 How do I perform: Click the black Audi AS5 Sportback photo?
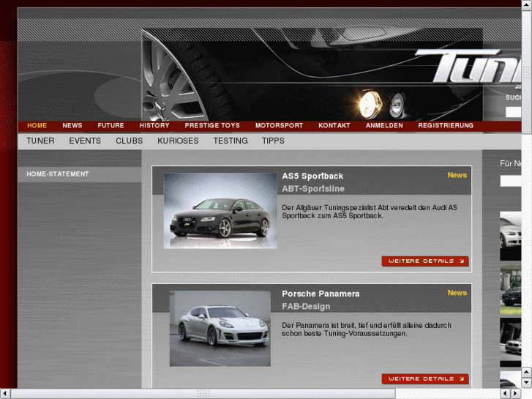[220, 211]
